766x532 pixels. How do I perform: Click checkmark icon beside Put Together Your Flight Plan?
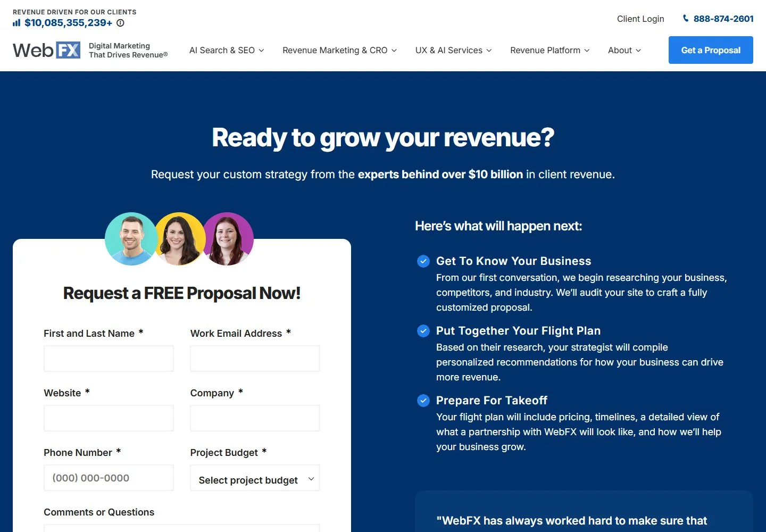tap(423, 331)
